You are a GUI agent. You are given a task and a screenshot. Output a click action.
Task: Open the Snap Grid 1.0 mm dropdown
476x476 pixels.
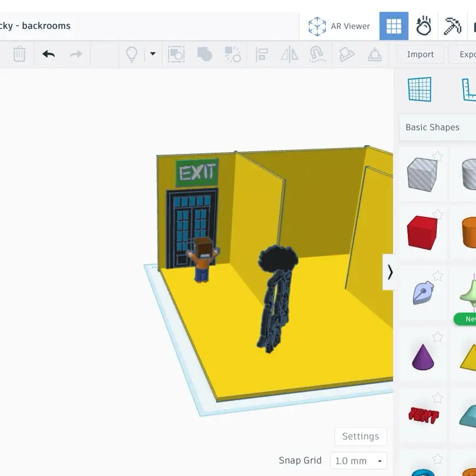coord(358,461)
